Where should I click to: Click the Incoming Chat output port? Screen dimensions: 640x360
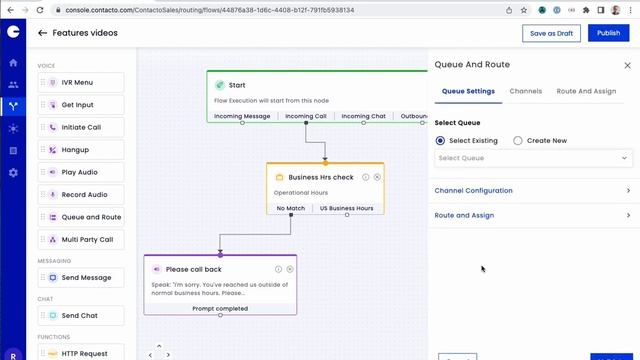coord(363,123)
